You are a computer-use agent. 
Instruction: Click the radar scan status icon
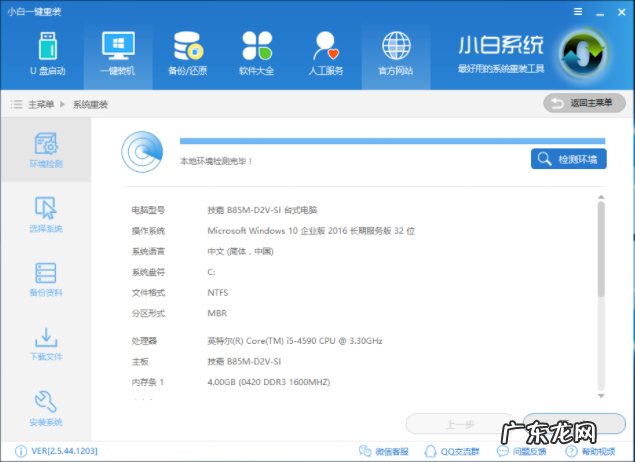[142, 152]
